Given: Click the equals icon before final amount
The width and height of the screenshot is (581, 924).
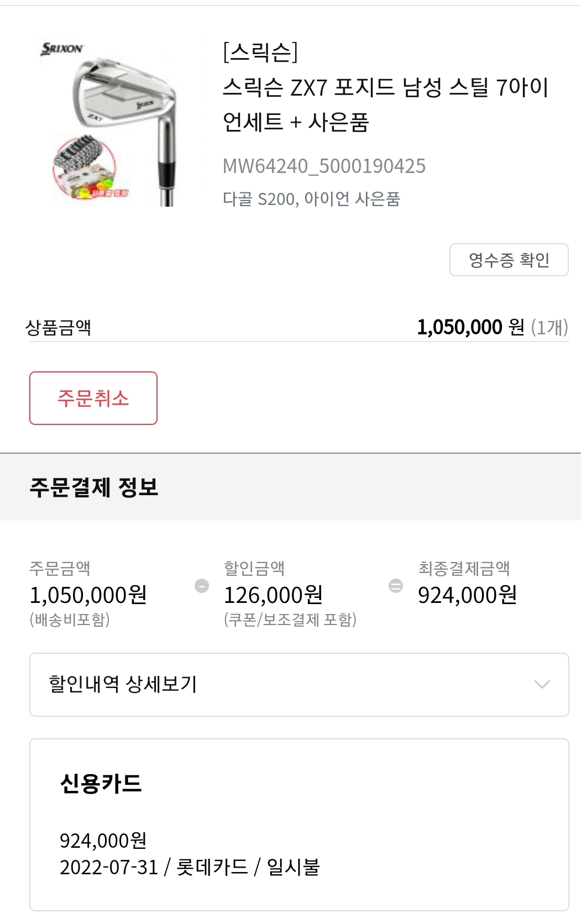Looking at the screenshot, I should coord(396,586).
